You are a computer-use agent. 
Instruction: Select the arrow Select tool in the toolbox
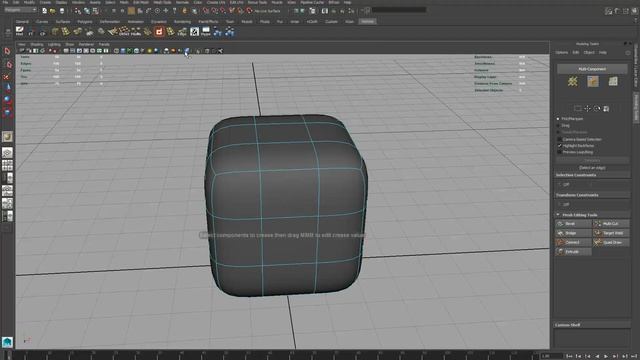(x=7, y=51)
